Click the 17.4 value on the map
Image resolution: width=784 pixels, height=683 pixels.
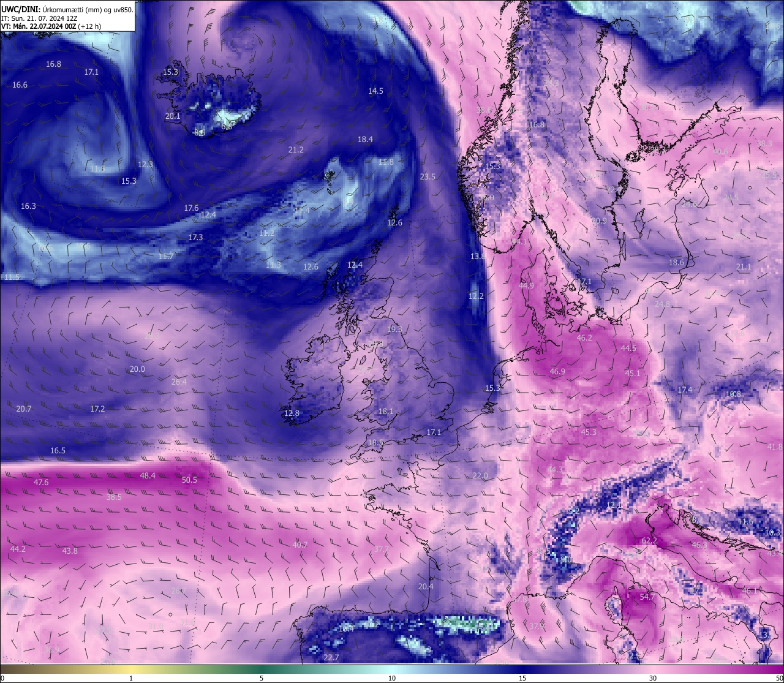685,390
